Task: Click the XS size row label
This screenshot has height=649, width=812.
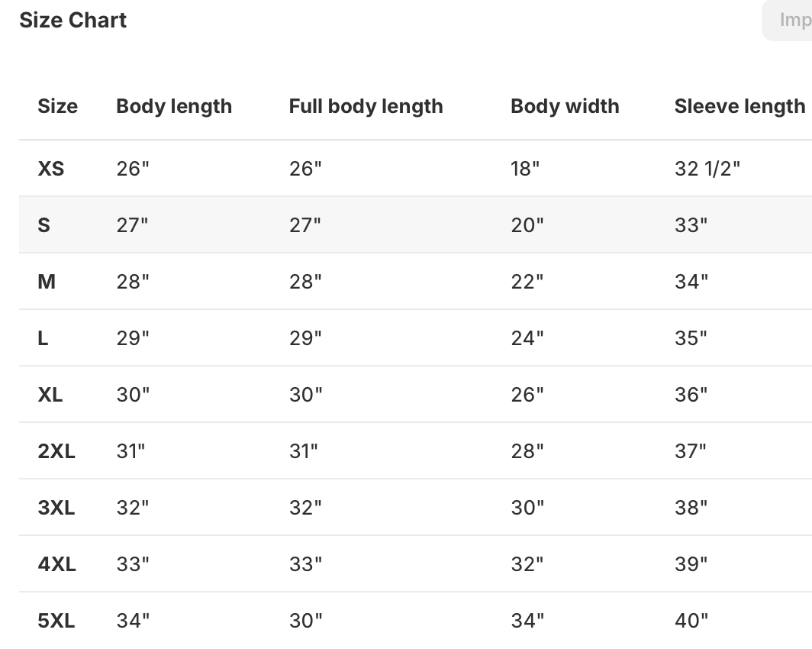Action: [x=51, y=169]
